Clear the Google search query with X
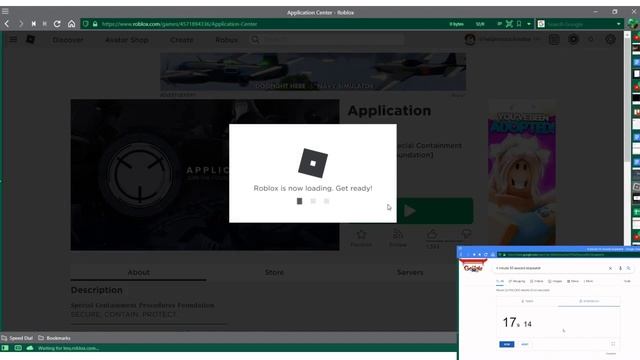 610,268
